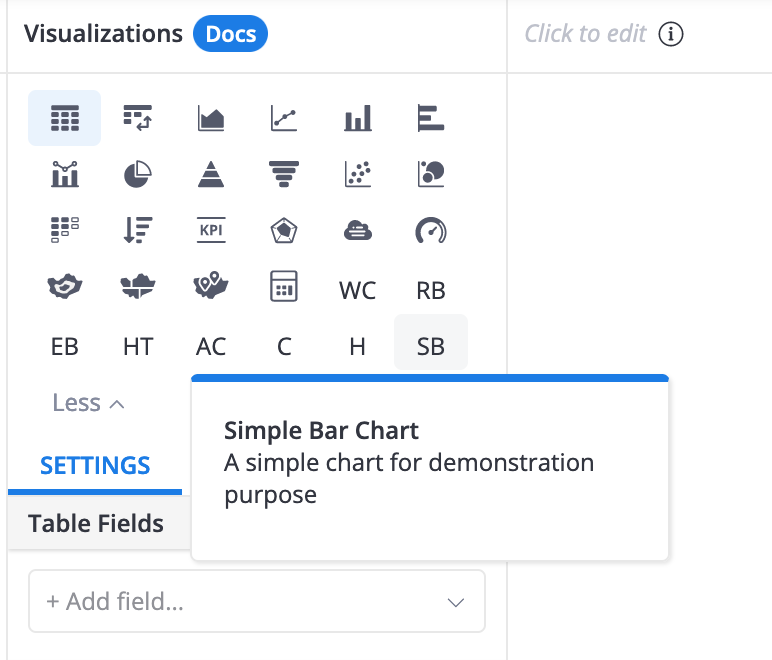The image size is (772, 660).
Task: Open the Add field dropdown
Action: coord(257,601)
